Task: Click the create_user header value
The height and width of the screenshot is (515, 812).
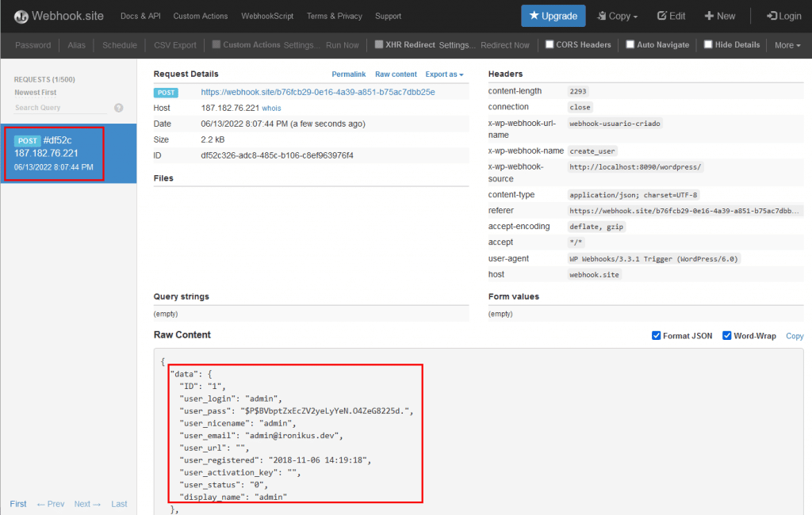Action: click(592, 151)
